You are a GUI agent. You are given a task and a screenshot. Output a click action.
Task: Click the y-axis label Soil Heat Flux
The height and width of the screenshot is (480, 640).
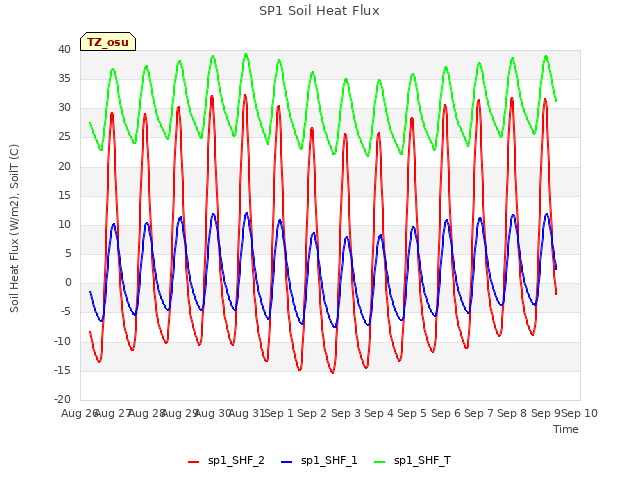pyautogui.click(x=14, y=228)
